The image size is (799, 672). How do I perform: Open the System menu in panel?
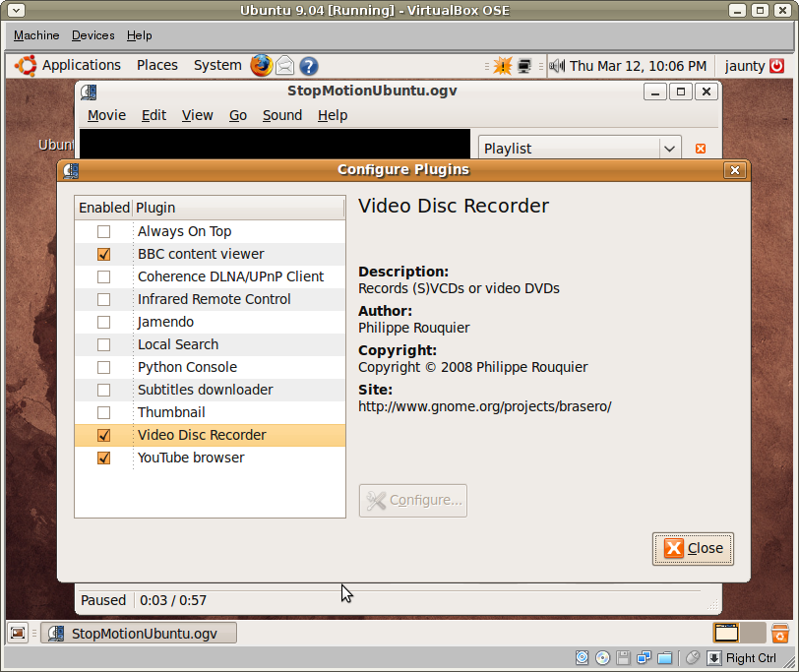pyautogui.click(x=217, y=66)
